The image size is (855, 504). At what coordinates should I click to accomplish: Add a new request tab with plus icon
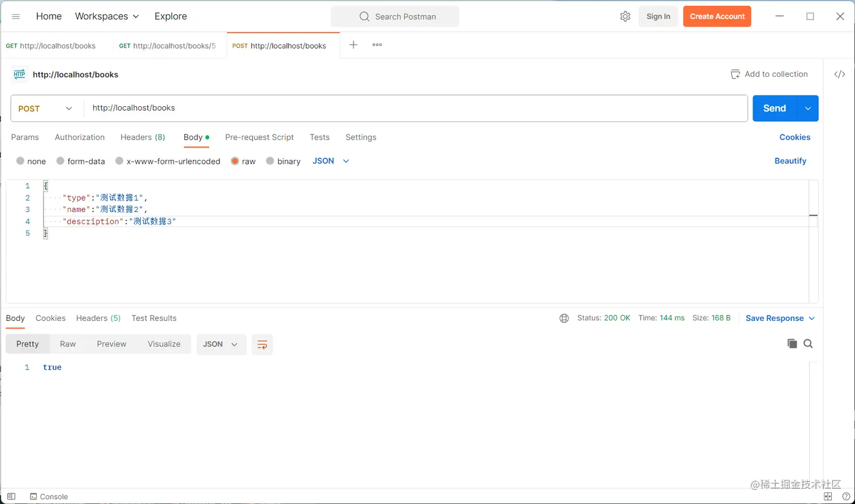[x=353, y=45]
